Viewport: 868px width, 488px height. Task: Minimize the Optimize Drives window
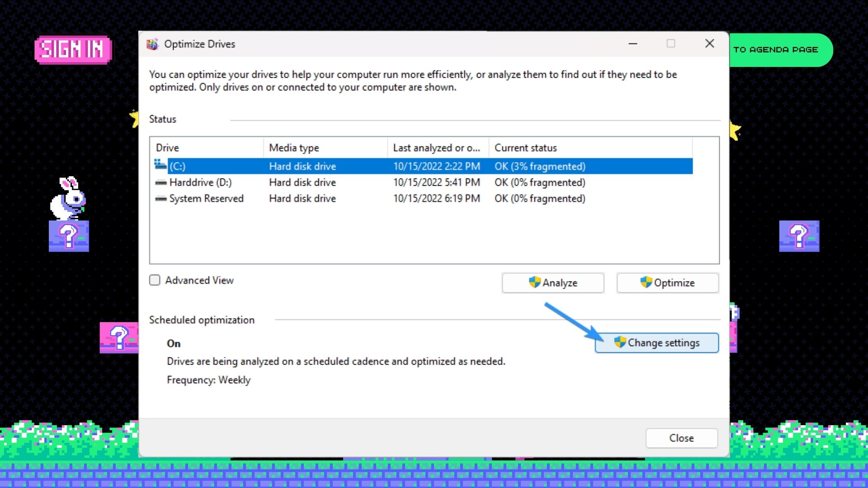[633, 44]
